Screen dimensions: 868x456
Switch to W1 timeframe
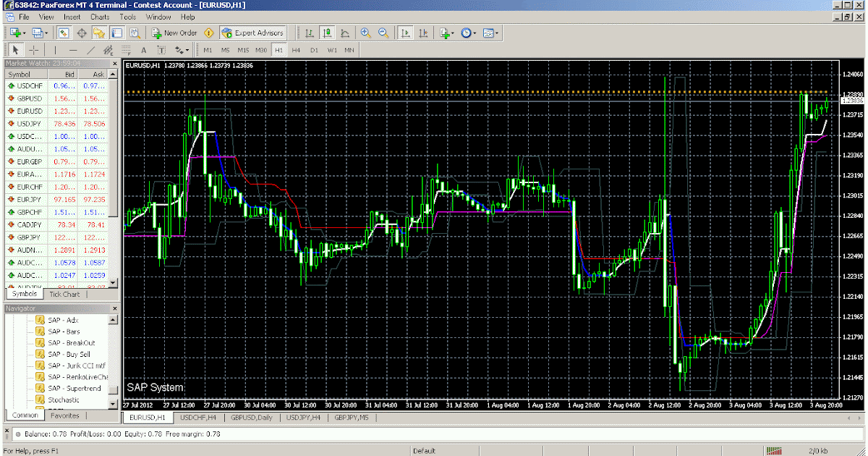click(332, 50)
